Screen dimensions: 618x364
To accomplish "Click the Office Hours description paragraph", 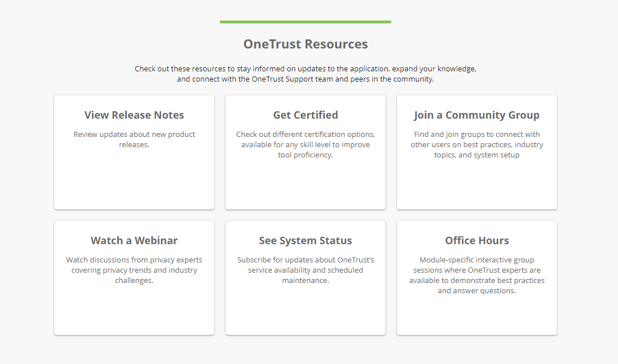I will [x=476, y=275].
